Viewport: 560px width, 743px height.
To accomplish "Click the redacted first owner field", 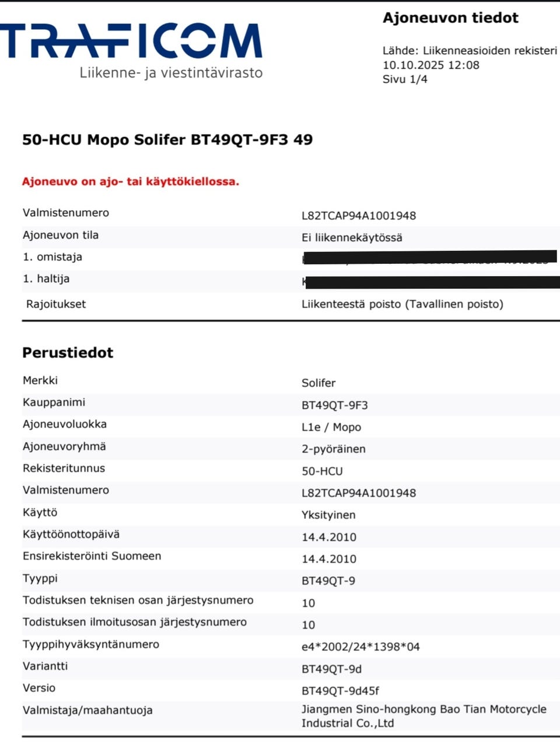I will click(x=430, y=257).
